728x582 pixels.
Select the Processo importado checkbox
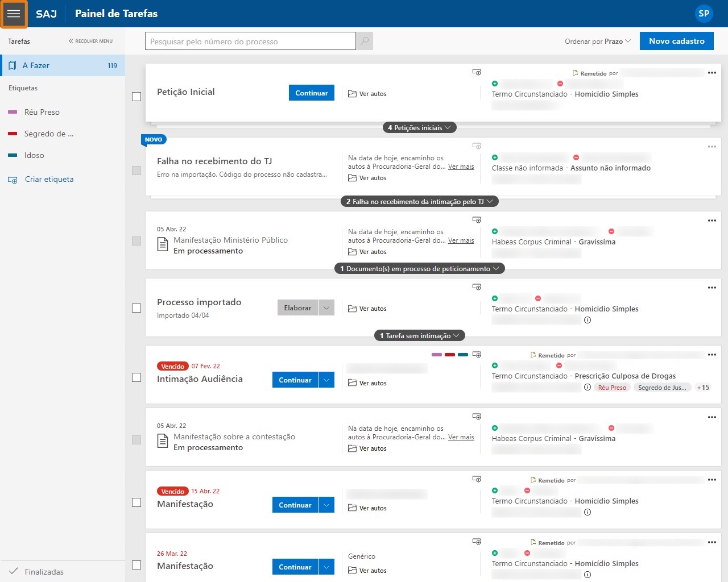tap(136, 308)
